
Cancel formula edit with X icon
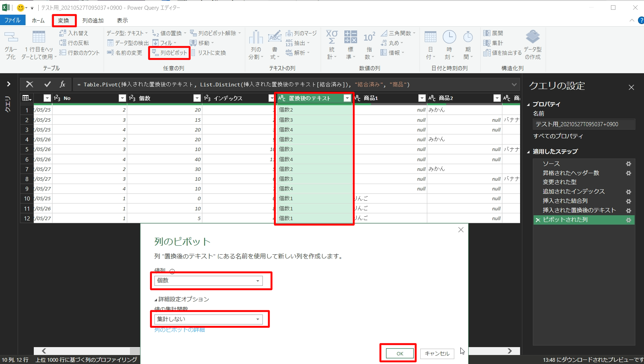[29, 85]
